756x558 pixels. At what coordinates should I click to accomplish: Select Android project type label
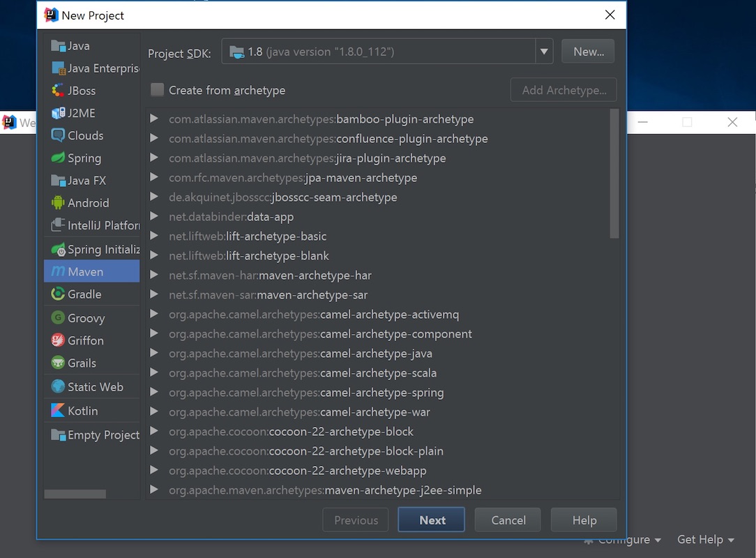[89, 202]
